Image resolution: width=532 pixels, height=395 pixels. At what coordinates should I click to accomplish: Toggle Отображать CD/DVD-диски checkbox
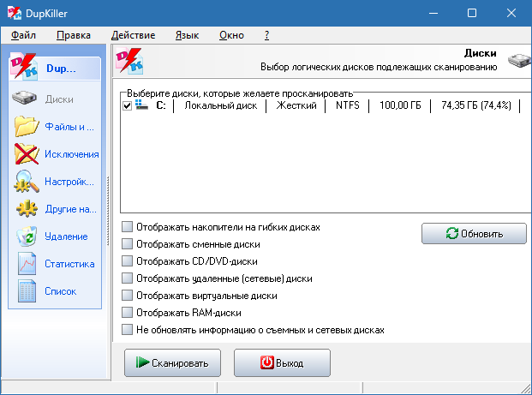pyautogui.click(x=127, y=261)
